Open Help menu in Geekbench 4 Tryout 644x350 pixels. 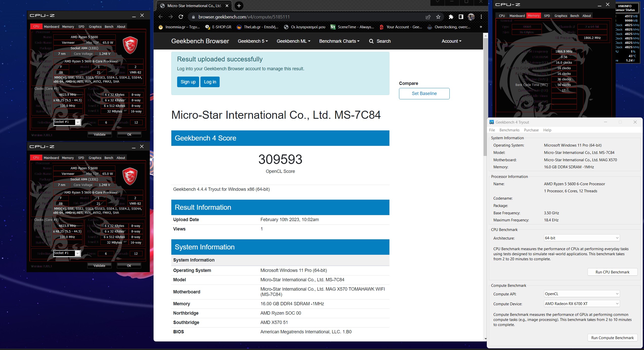(x=547, y=130)
